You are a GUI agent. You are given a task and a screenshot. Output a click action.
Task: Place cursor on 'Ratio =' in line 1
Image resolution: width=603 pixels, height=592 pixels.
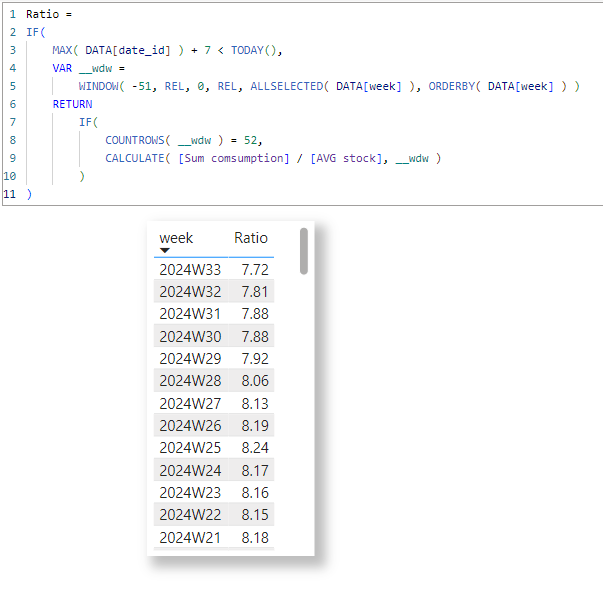49,14
